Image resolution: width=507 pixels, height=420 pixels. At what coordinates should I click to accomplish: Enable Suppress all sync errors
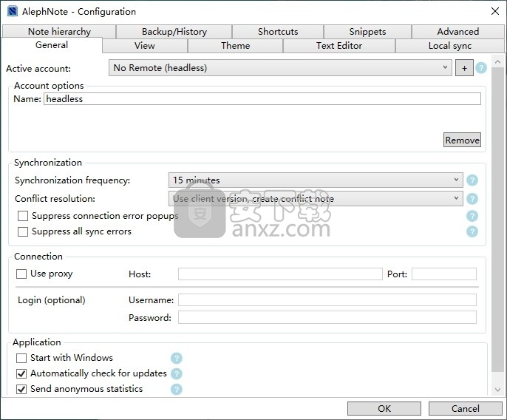click(23, 231)
